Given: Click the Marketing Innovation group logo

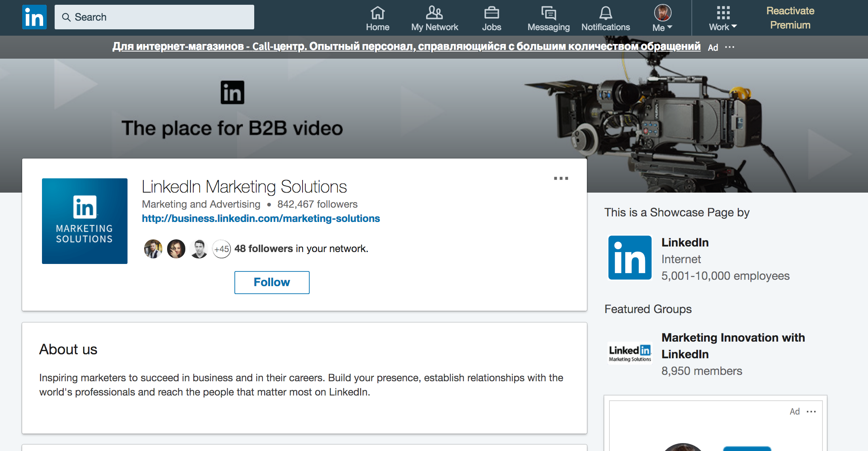Looking at the screenshot, I should 630,353.
